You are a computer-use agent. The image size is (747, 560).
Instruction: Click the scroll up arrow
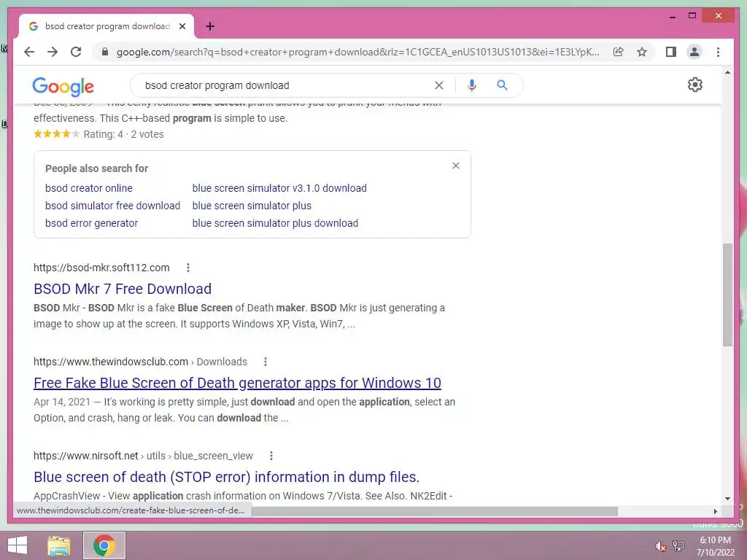[727, 72]
